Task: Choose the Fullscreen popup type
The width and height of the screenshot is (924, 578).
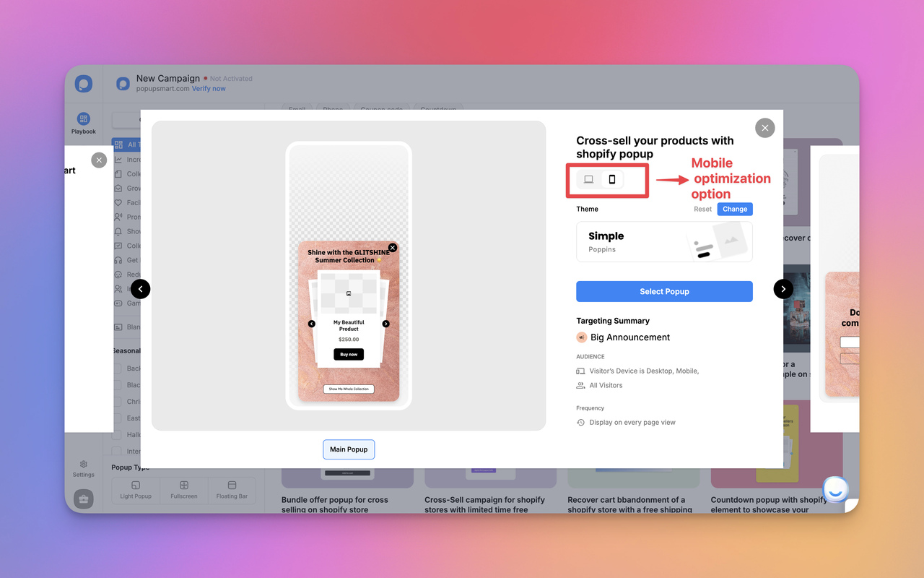Action: (184, 490)
